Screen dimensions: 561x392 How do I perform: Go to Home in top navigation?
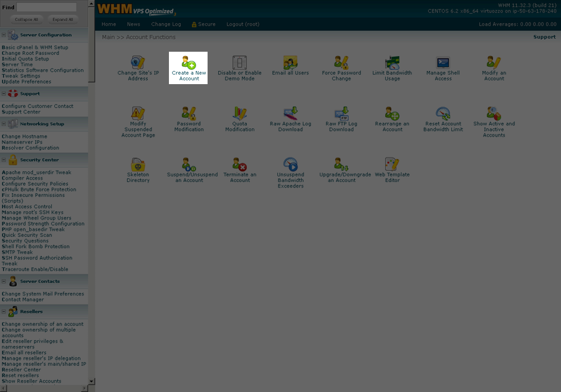108,24
